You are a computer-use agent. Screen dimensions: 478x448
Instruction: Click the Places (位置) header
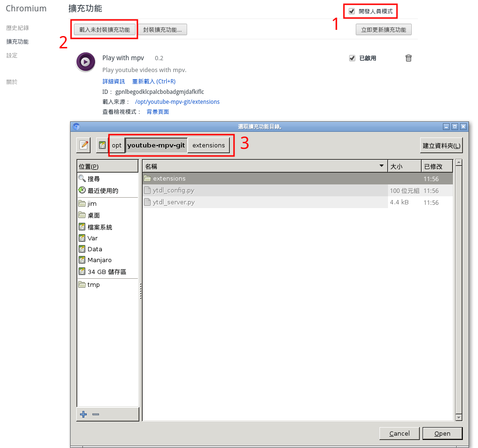pos(108,166)
